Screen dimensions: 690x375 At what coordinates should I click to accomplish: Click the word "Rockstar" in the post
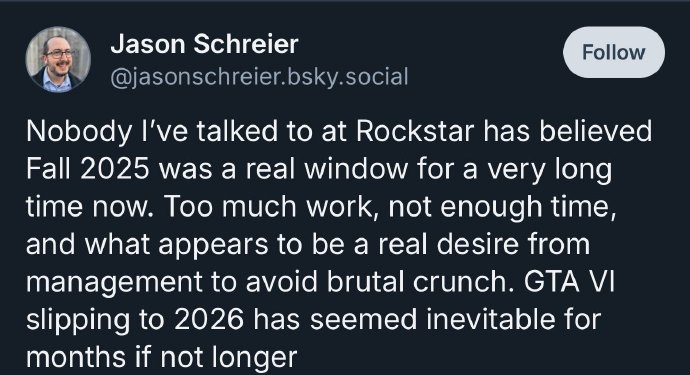(415, 131)
